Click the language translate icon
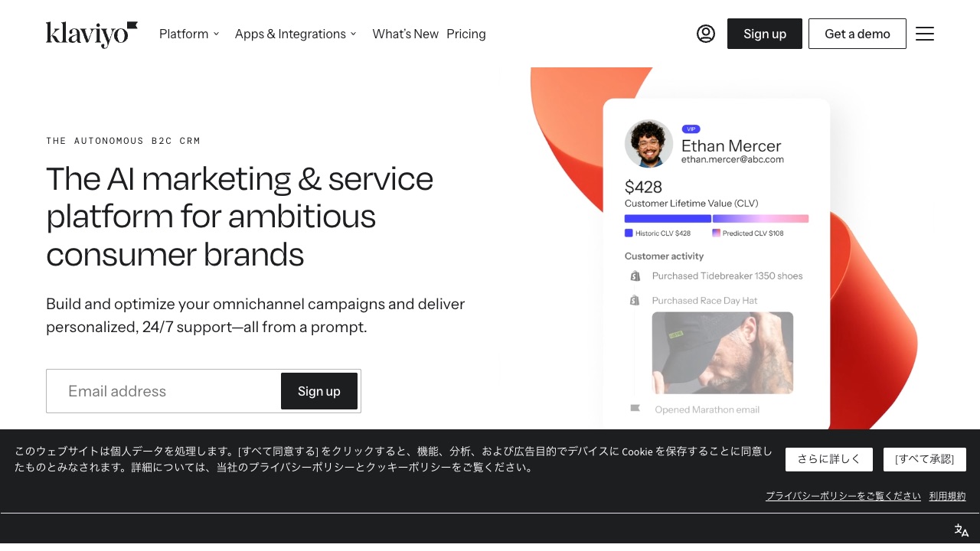The image size is (980, 551). [962, 530]
